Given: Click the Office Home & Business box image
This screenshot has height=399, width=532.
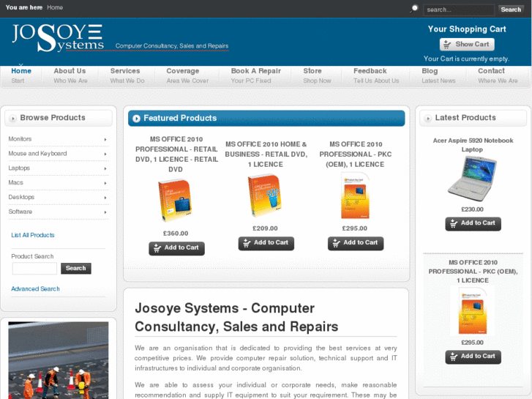Looking at the screenshot, I should pyautogui.click(x=266, y=195).
